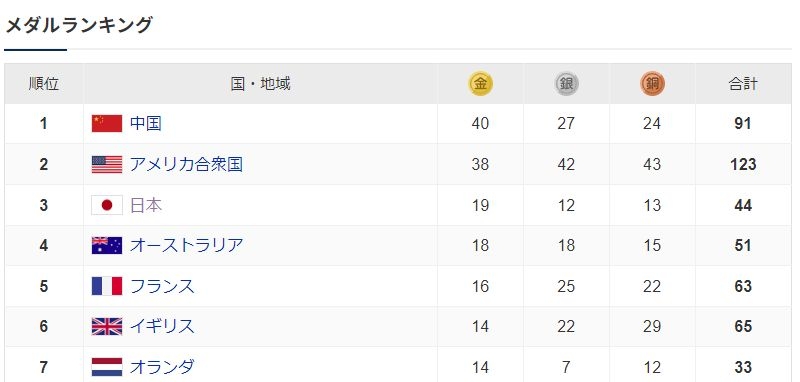Viewport: 800px width, 382px height.
Task: Open the イギリス country link
Action: [162, 326]
